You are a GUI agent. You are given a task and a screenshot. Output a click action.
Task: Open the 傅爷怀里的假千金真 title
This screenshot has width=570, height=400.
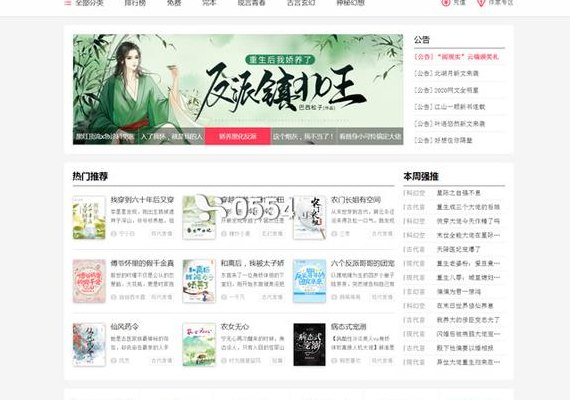point(142,263)
